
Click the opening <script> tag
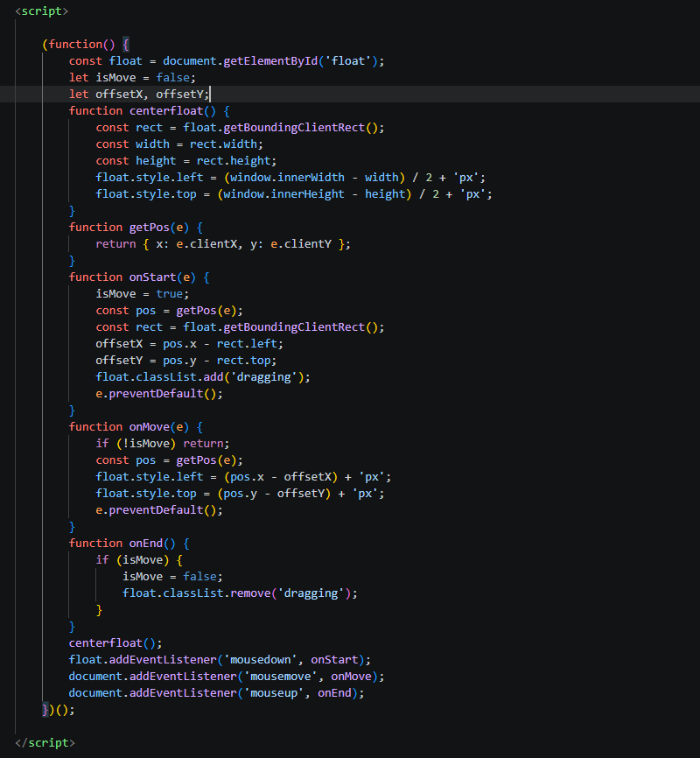pyautogui.click(x=42, y=11)
